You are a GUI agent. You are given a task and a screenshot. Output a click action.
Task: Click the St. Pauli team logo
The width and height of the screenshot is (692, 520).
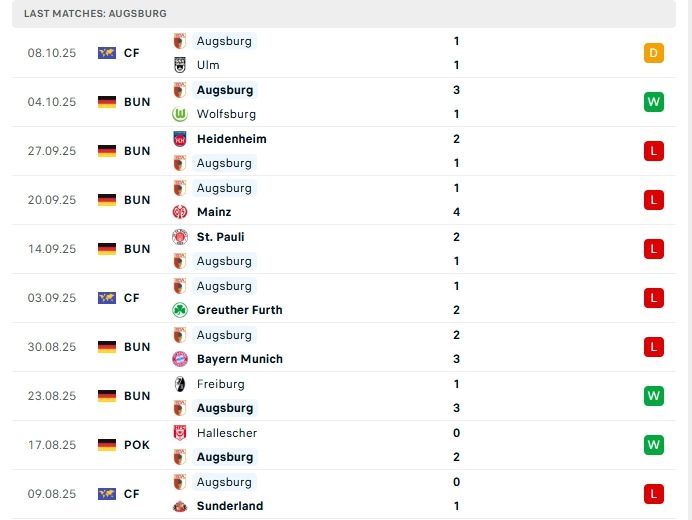coord(180,237)
